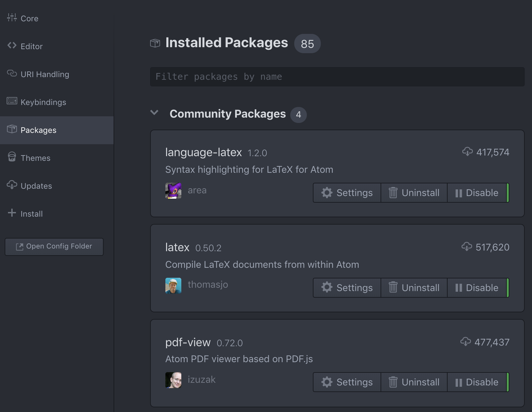Click the Updates cloud download icon
This screenshot has height=412, width=532.
point(12,185)
